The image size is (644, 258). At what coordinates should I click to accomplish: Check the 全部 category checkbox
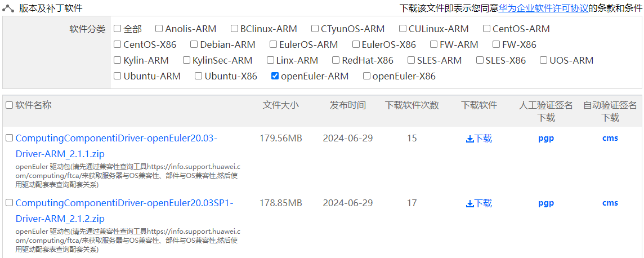118,28
